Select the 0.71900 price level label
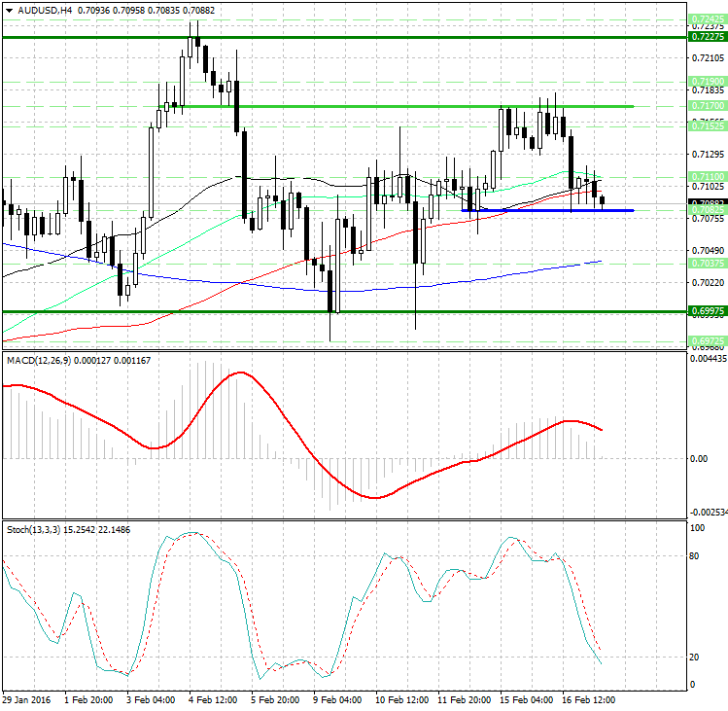Viewport: 728px width, 711px height. (706, 81)
